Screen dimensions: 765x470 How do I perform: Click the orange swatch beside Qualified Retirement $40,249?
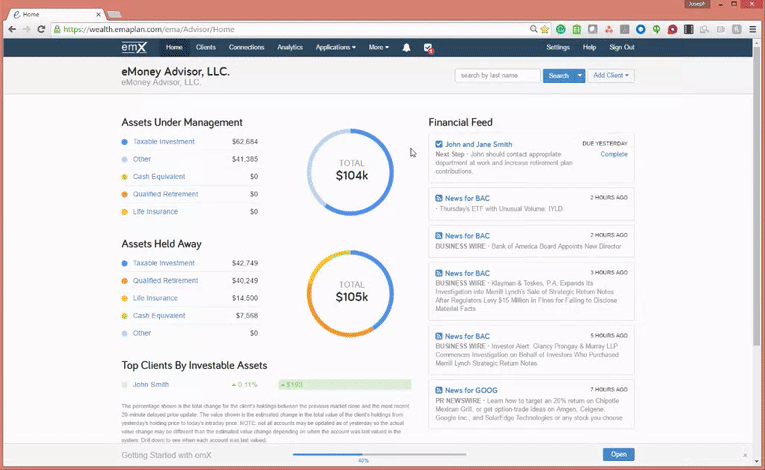124,281
